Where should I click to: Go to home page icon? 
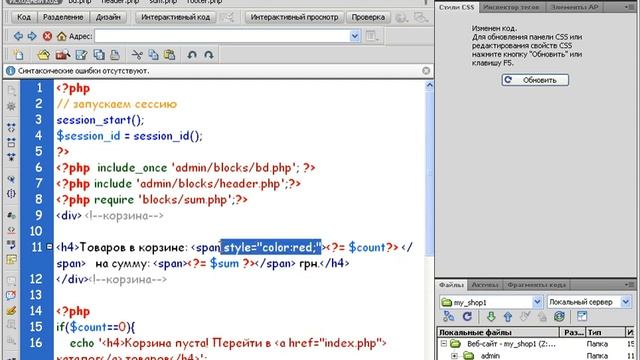(62, 36)
